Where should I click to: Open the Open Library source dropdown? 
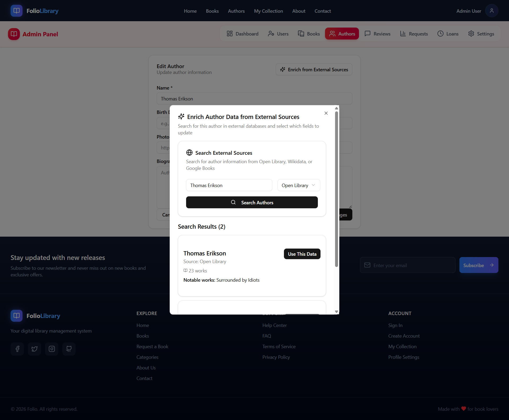299,185
